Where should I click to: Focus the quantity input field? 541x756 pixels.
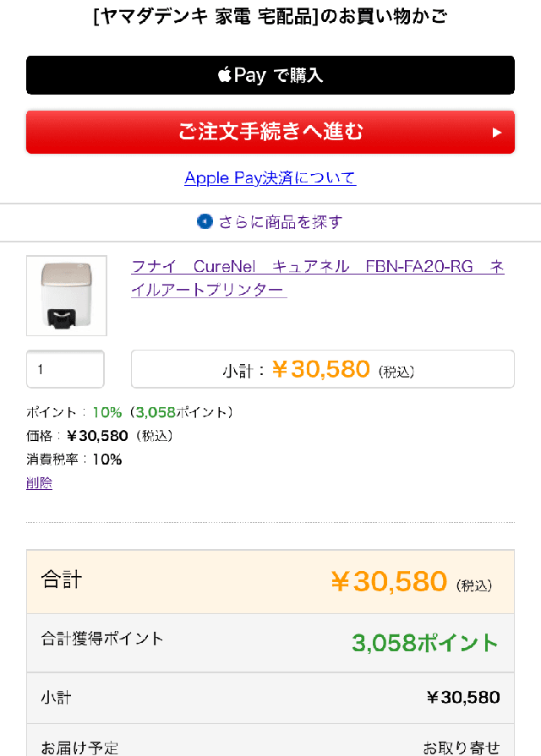tap(66, 369)
